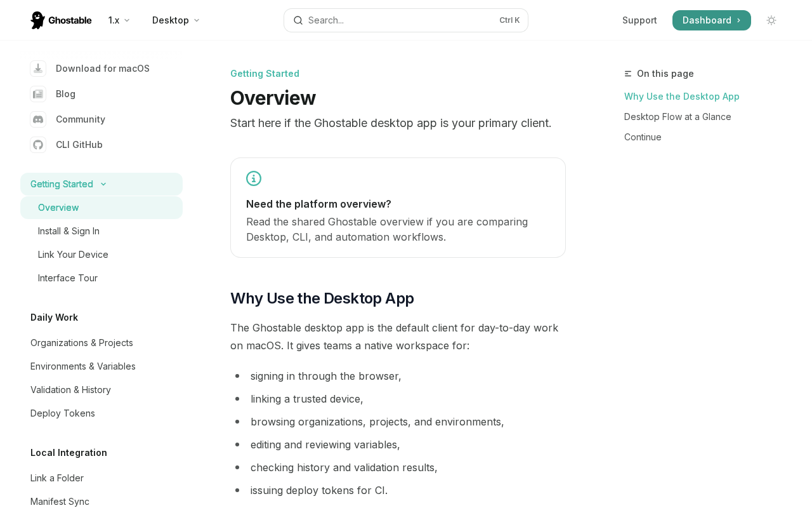The width and height of the screenshot is (812, 508).
Task: Toggle the light/dark theme switch
Action: [x=771, y=20]
